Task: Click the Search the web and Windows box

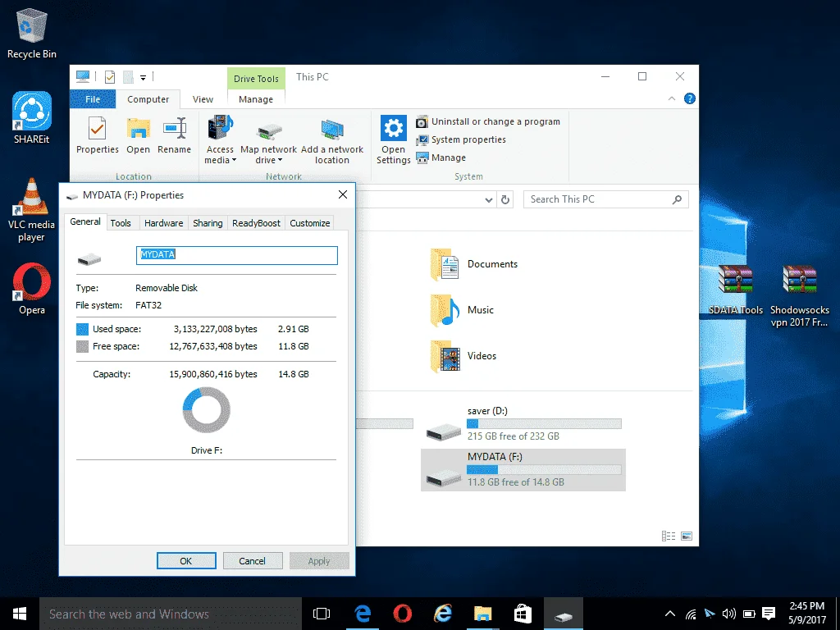Action: [171, 614]
